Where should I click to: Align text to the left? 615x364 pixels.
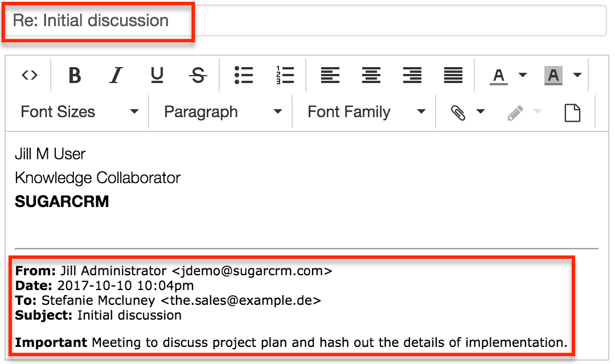pyautogui.click(x=330, y=75)
